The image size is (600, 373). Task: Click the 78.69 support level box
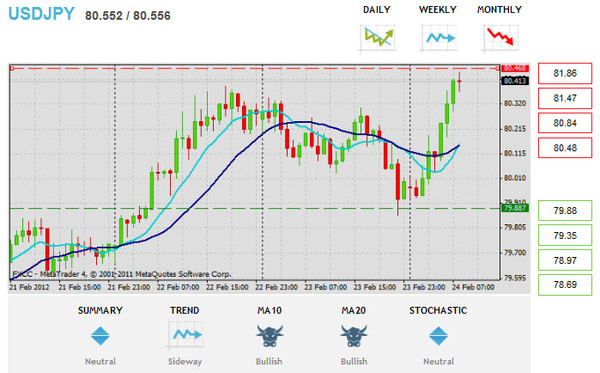point(565,285)
